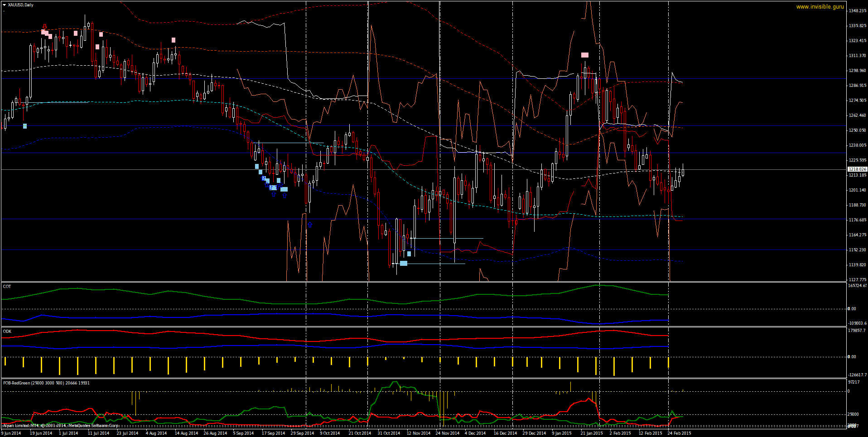Click price scale value 1262.460
This screenshot has width=868, height=437.
coord(858,115)
